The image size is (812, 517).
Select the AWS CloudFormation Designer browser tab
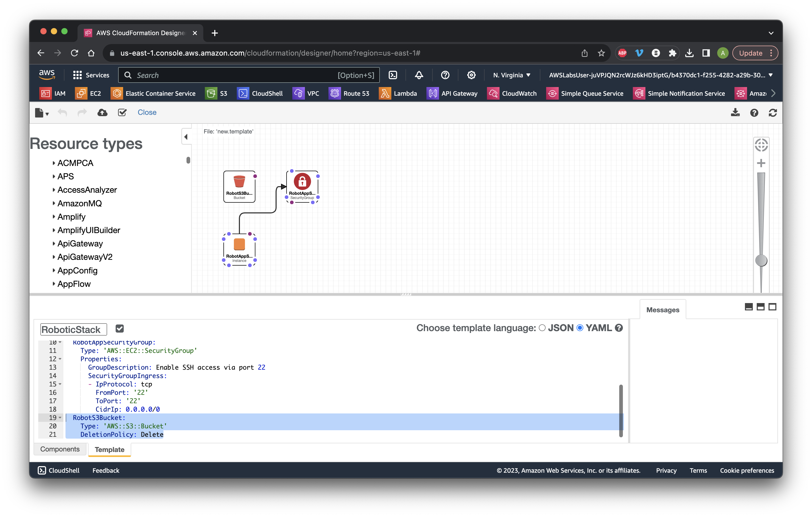(140, 33)
